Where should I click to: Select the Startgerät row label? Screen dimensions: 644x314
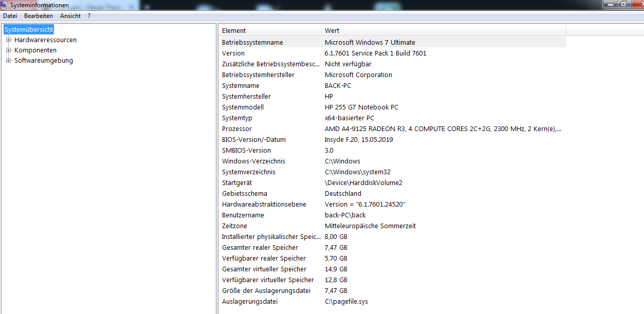pos(237,182)
